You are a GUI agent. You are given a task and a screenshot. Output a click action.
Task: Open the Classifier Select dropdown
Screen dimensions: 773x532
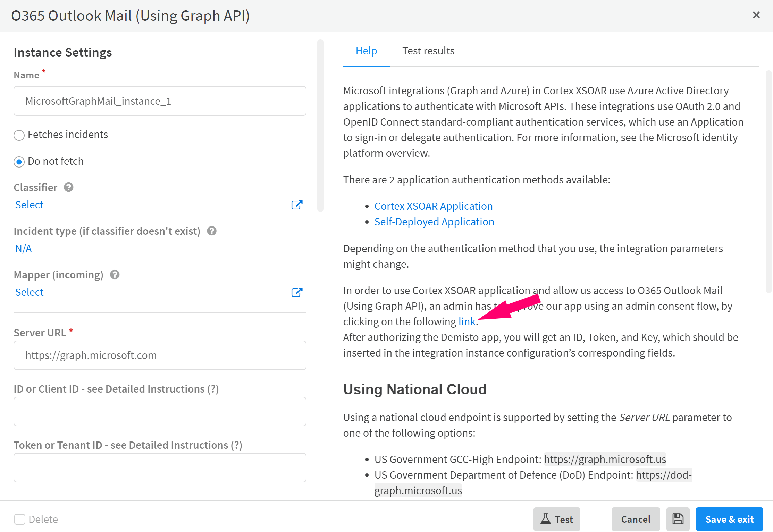pyautogui.click(x=30, y=205)
